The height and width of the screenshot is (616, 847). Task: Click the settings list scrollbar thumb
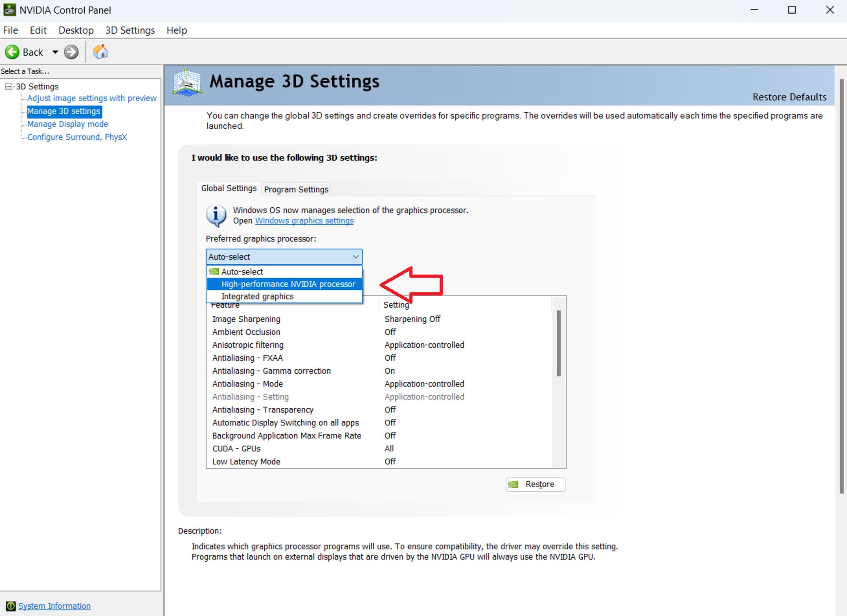(558, 343)
